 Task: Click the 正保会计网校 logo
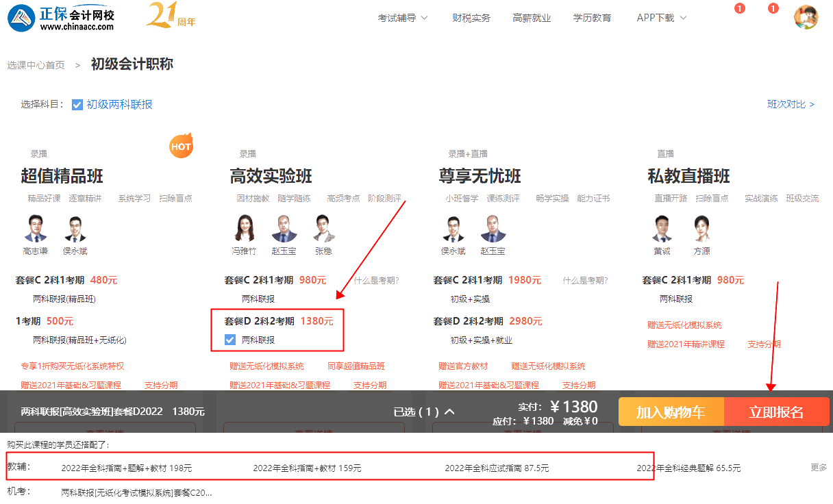62,18
